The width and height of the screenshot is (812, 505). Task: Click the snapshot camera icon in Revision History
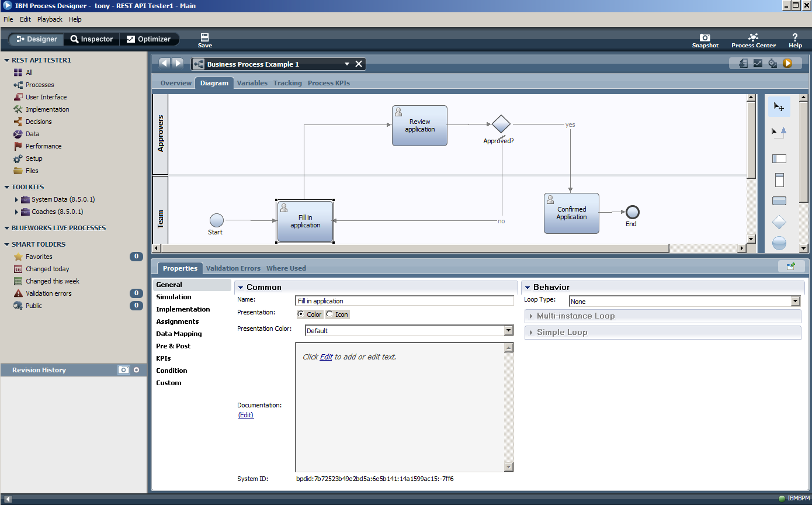click(123, 370)
